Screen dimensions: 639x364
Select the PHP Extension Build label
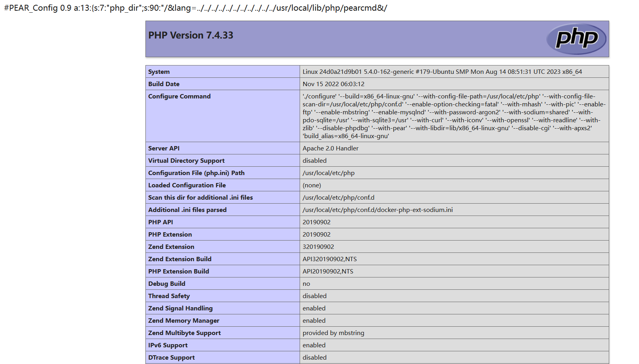178,272
